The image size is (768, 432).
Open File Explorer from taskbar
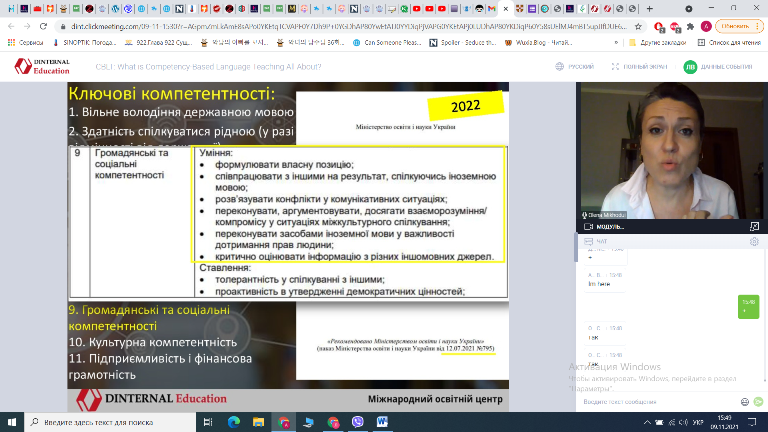(259, 422)
